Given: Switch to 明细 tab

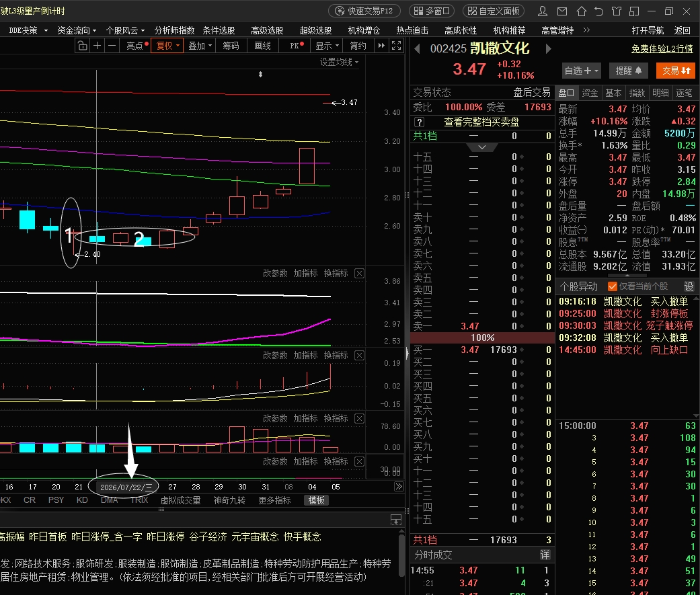Looking at the screenshot, I should click(x=660, y=93).
